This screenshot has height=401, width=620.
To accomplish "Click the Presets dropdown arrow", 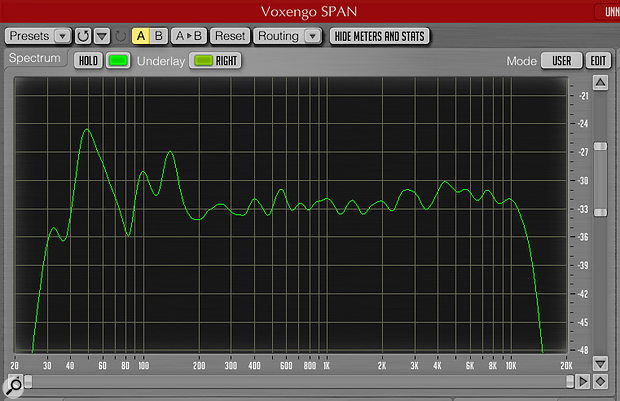I will (62, 36).
